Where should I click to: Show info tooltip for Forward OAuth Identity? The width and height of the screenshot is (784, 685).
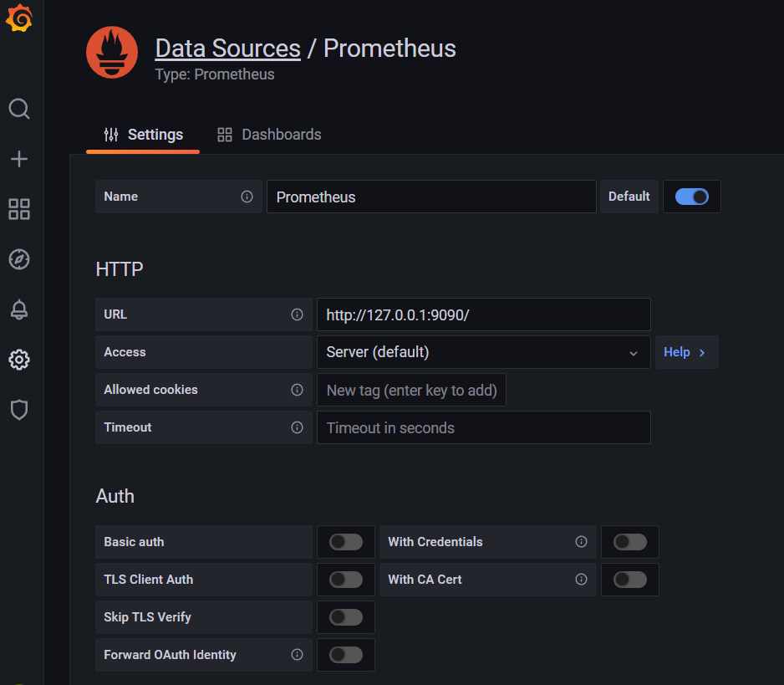pyautogui.click(x=297, y=655)
